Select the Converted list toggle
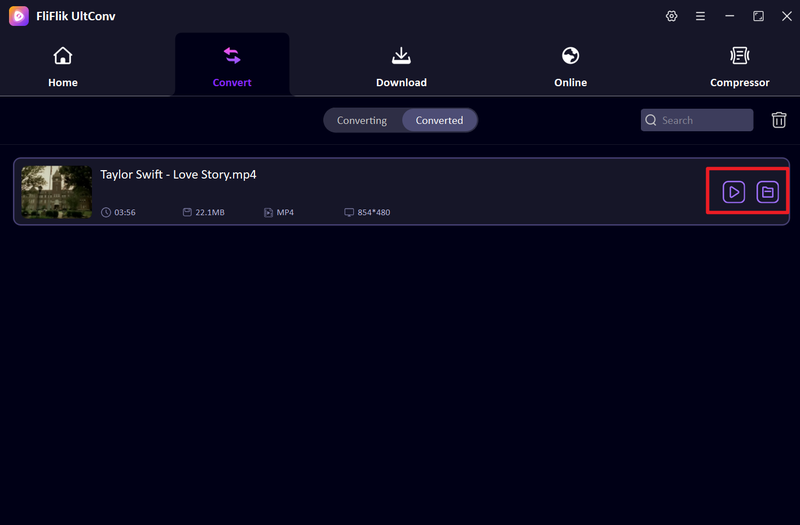Viewport: 800px width, 525px height. 439,120
